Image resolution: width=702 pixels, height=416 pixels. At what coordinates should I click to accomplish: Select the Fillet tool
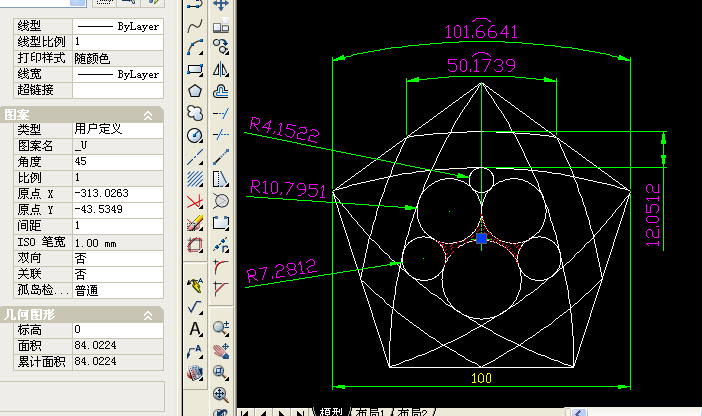[x=221, y=267]
